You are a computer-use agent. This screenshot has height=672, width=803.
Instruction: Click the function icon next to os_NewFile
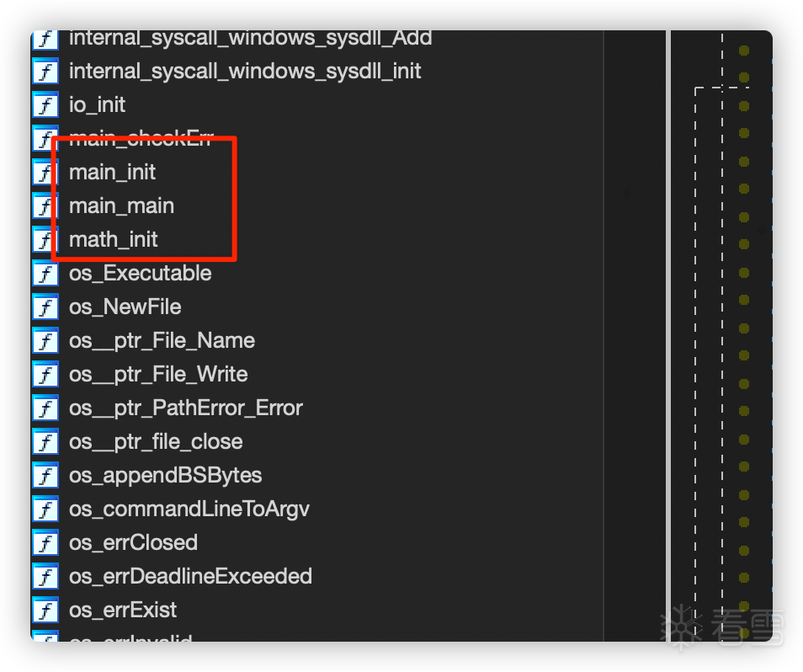coord(45,307)
